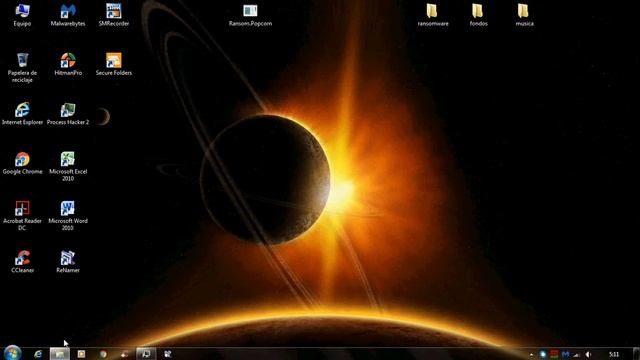This screenshot has width=640, height=360.
Task: Select the Secure Folders shortcut
Action: pos(113,64)
